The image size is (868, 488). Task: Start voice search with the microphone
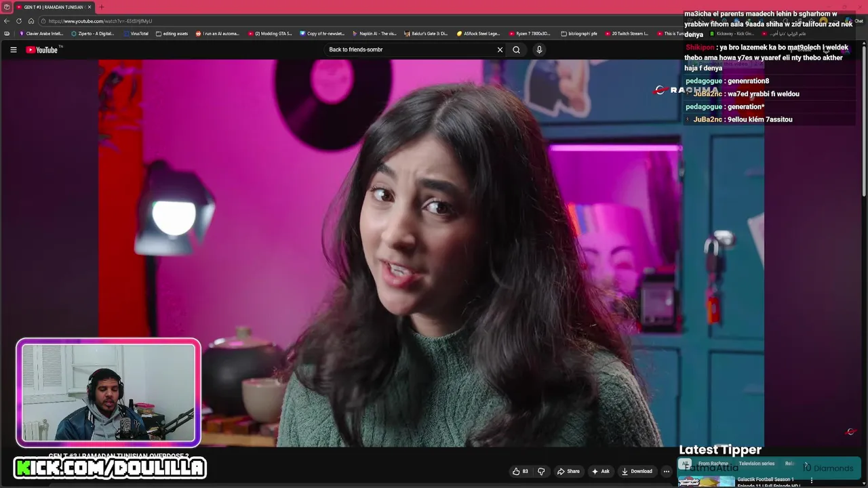(539, 49)
